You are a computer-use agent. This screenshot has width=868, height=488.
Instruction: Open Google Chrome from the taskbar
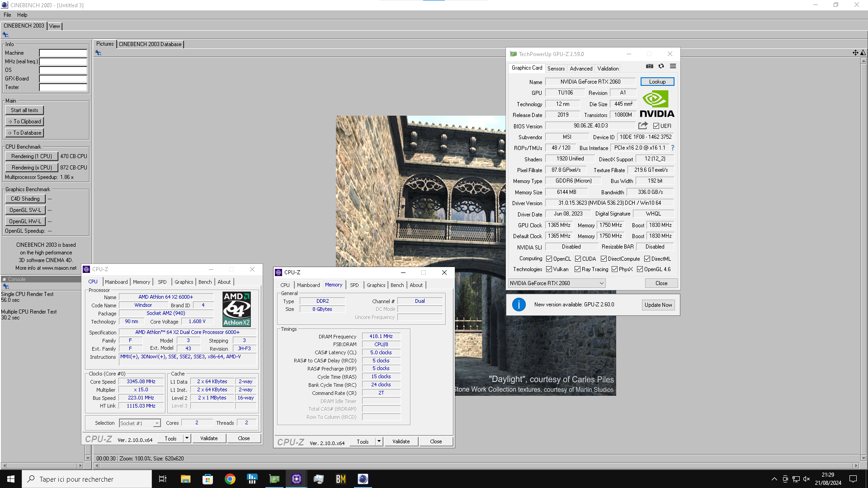tap(230, 479)
